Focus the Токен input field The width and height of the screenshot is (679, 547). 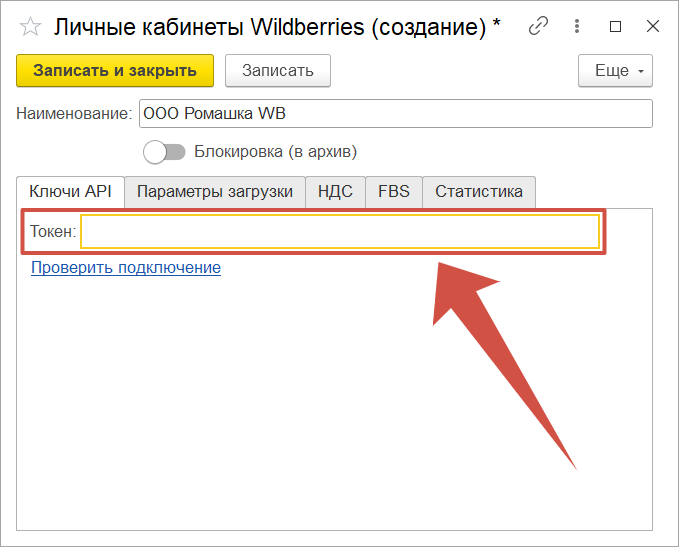tap(340, 232)
